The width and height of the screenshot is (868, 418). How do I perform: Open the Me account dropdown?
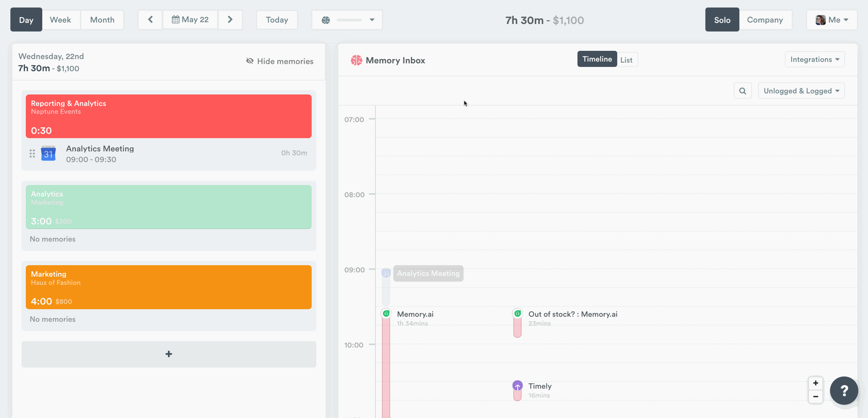[832, 20]
